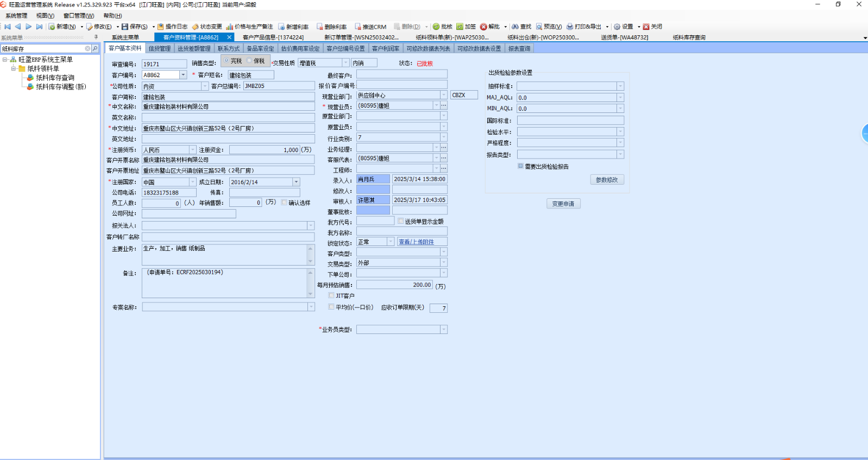Screen dimensions: 868x460
Task: Open the 公司性质 dropdown
Action: pyautogui.click(x=205, y=86)
